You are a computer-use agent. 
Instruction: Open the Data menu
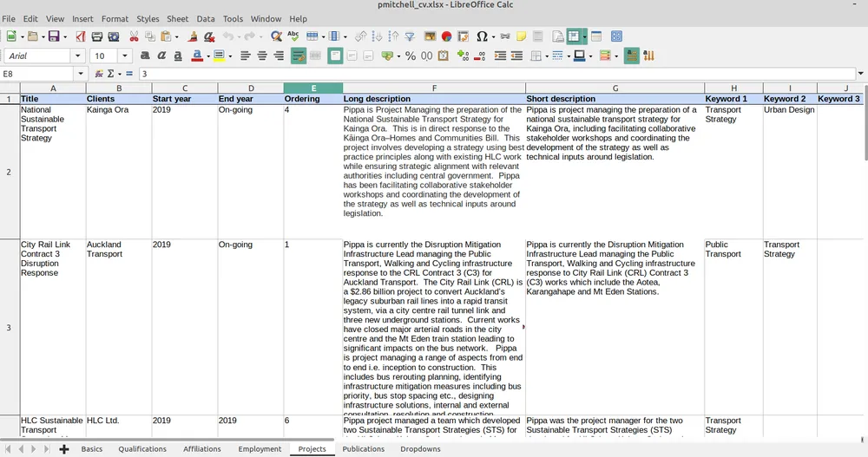tap(206, 19)
